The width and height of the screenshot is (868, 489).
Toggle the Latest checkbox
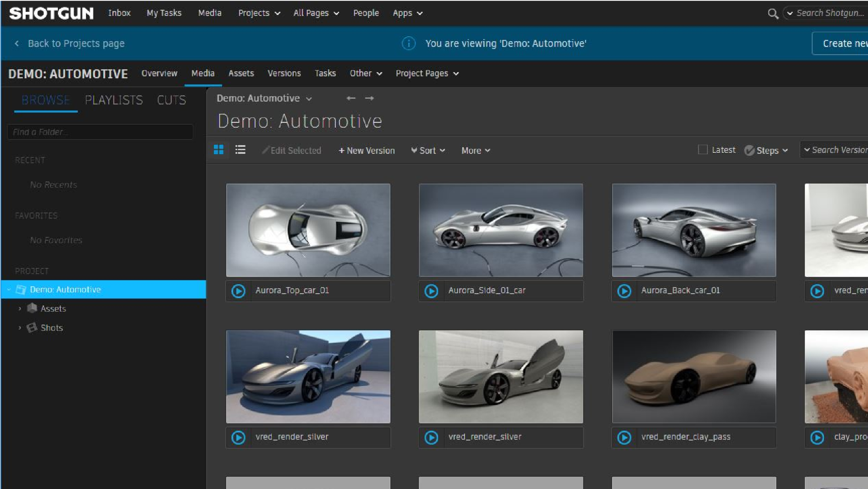(703, 150)
